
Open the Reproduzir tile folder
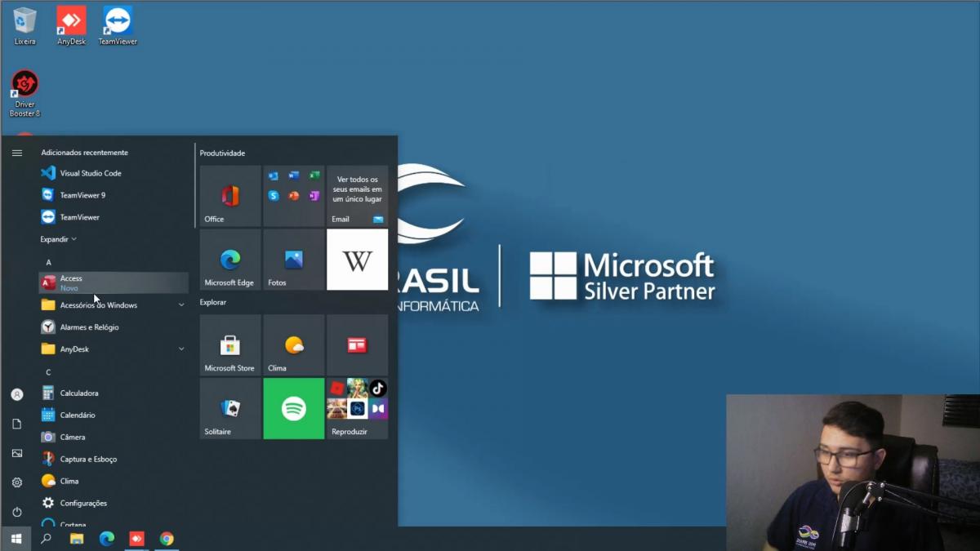pos(357,408)
